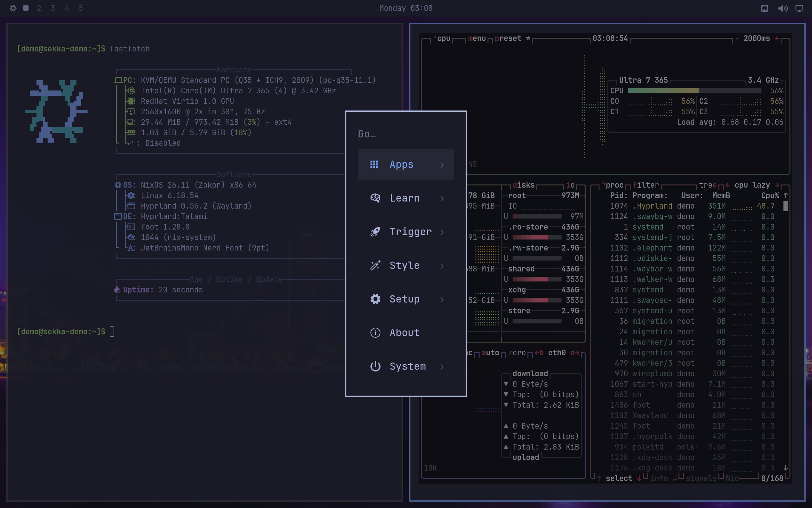Expand the System submenu chevron
This screenshot has width=812, height=508.
pos(442,367)
